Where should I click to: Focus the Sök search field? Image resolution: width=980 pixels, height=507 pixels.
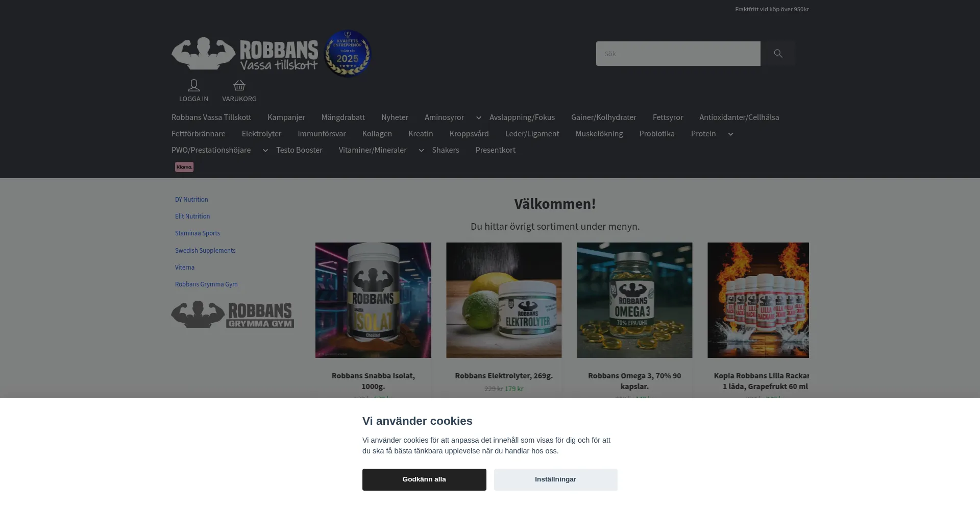click(x=678, y=54)
